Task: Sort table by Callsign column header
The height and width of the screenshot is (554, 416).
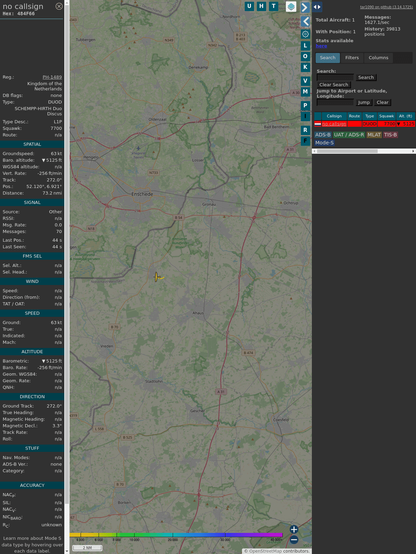Action: click(x=334, y=116)
